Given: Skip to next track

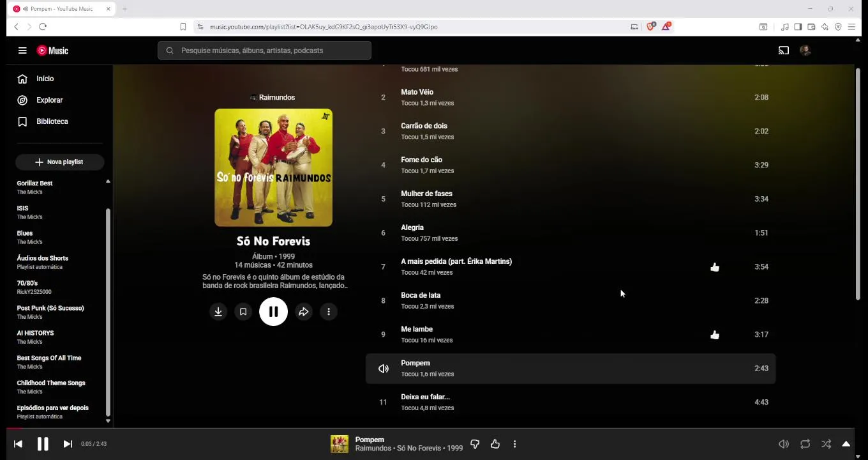Looking at the screenshot, I should point(68,444).
